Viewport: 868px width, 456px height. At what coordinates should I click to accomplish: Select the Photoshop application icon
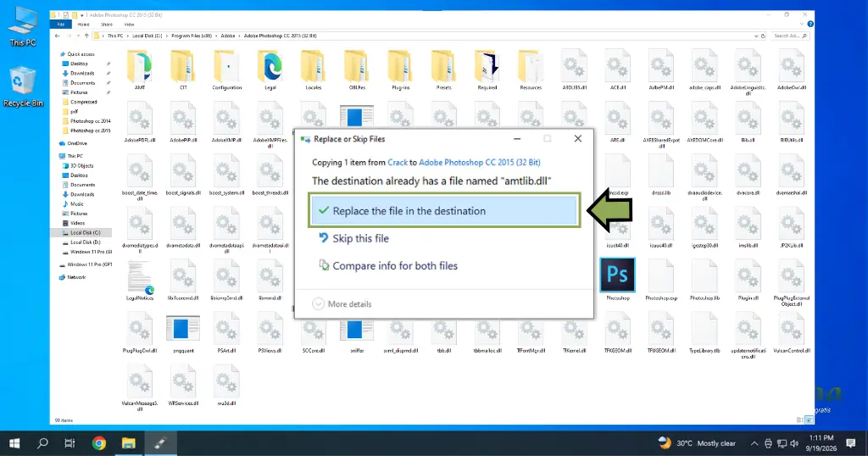[618, 280]
